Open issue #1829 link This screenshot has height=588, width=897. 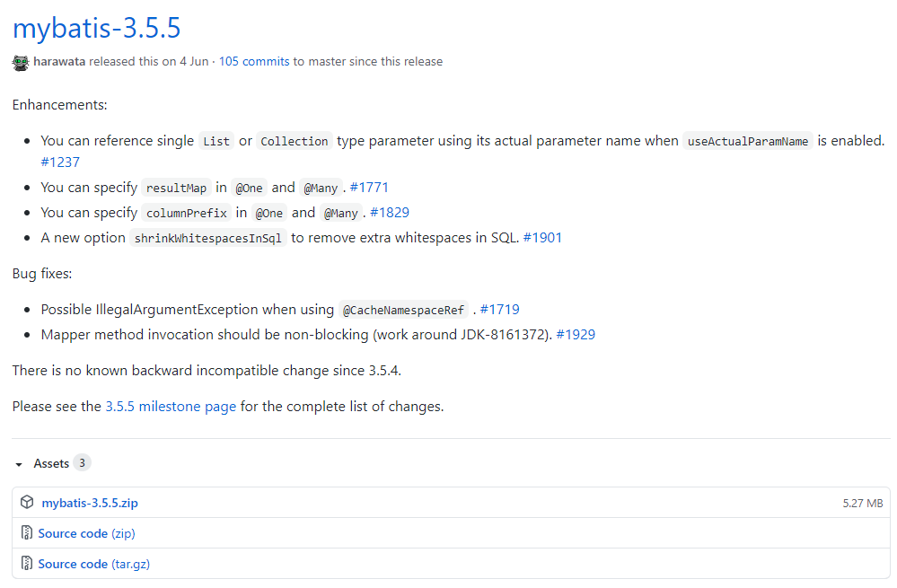(390, 212)
